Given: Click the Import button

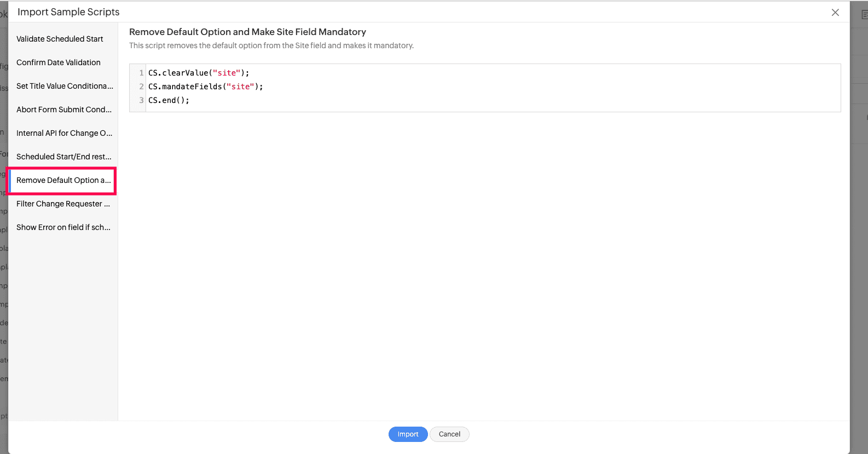Looking at the screenshot, I should tap(408, 434).
